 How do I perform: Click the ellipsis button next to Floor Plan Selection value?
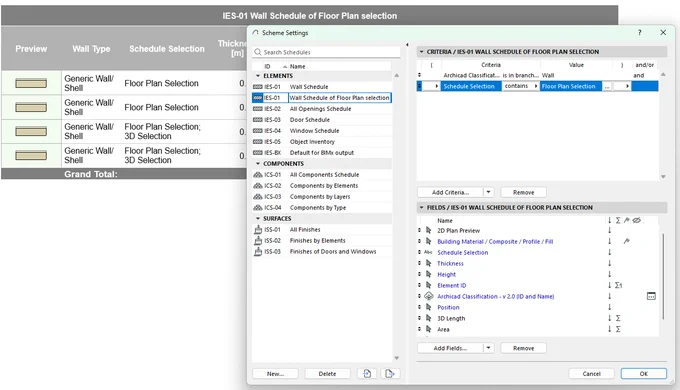pos(607,86)
